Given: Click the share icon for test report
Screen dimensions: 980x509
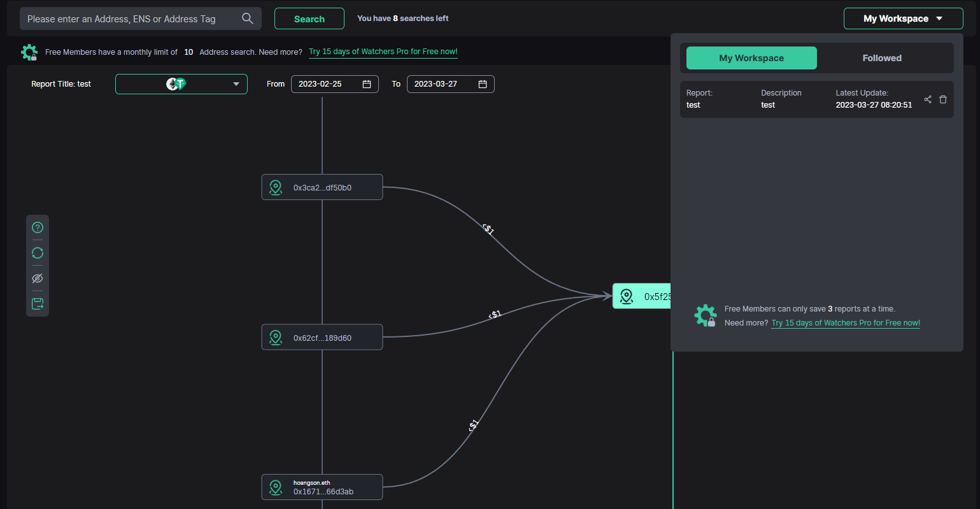Looking at the screenshot, I should [928, 99].
